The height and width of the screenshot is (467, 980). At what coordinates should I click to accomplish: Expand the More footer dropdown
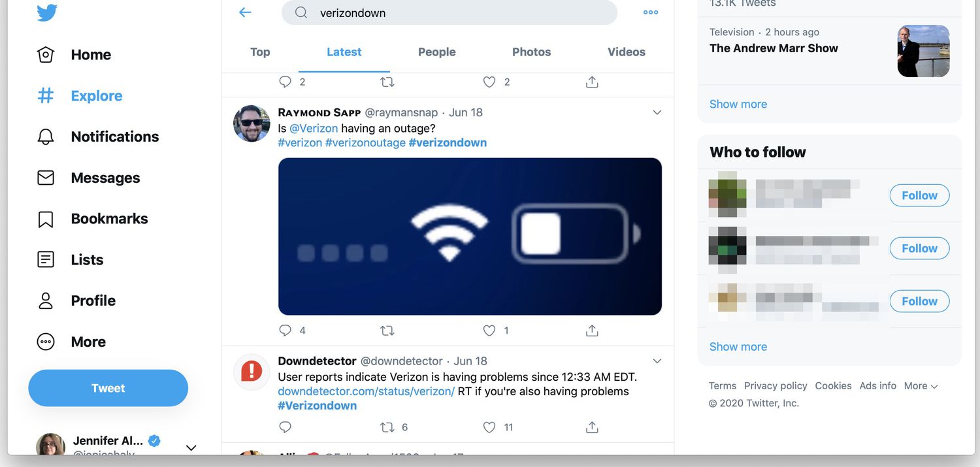coord(921,386)
